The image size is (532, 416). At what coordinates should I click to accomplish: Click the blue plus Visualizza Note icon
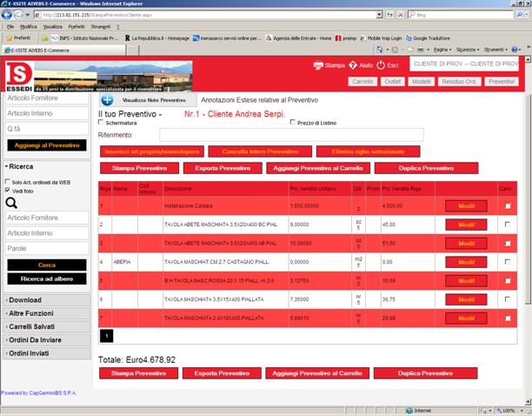[107, 101]
